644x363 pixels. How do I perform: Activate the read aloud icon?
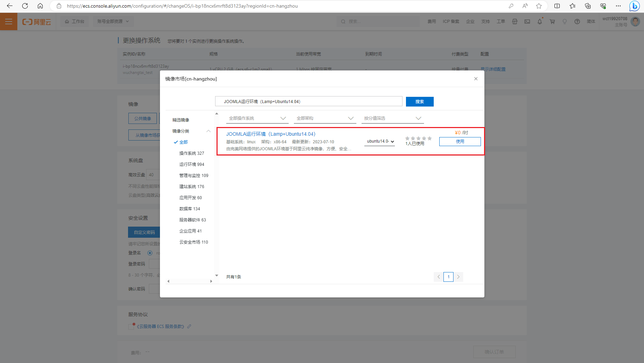[x=525, y=6]
